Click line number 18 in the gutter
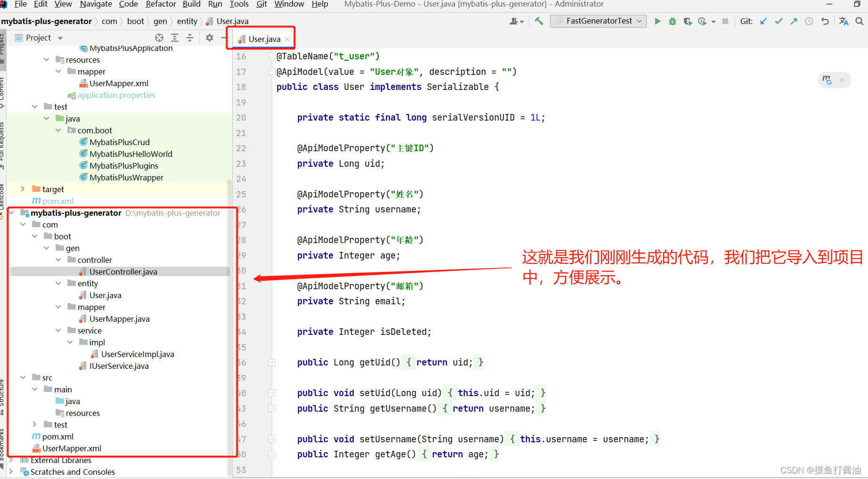The height and width of the screenshot is (479, 868). (241, 87)
